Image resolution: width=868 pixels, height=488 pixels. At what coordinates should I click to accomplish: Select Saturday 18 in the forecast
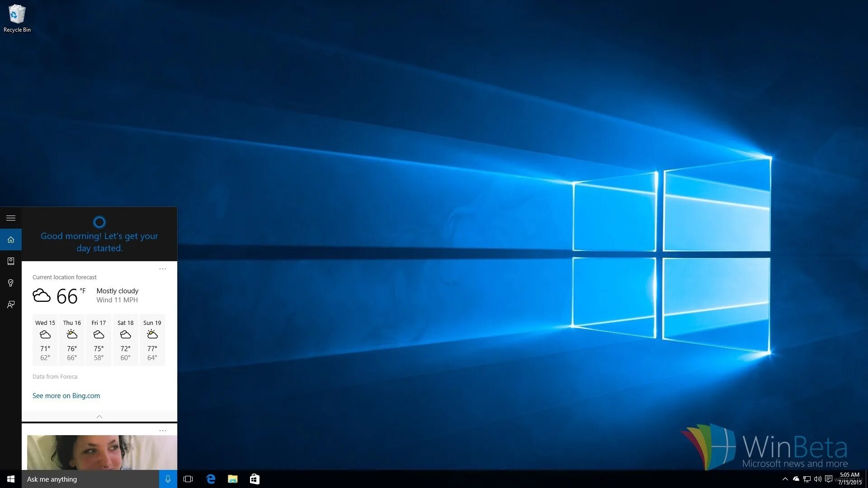[x=125, y=340]
